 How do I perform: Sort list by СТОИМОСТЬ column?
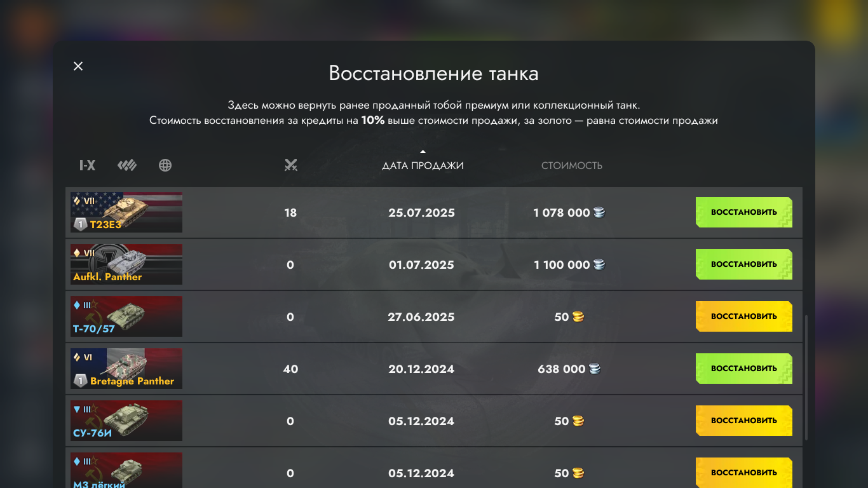(571, 166)
